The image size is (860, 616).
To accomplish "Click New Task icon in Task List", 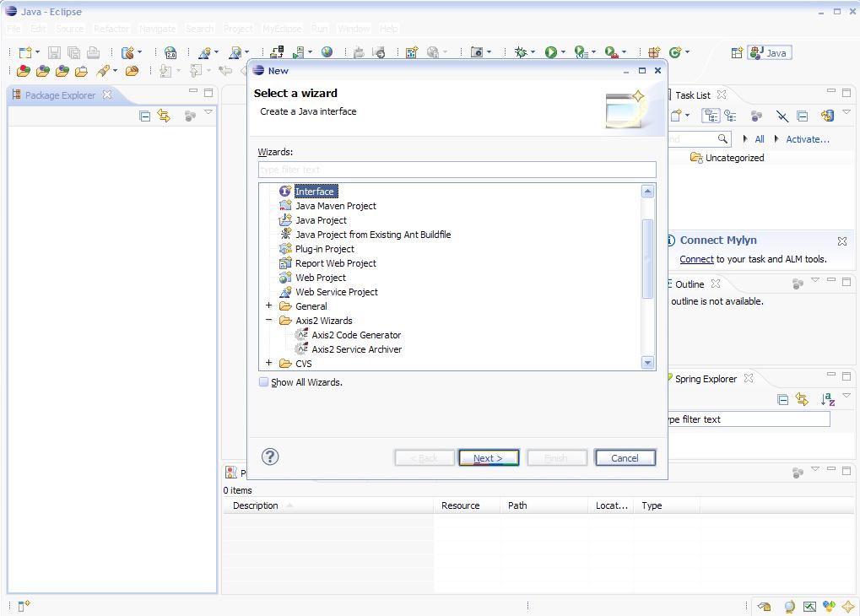I will (x=676, y=116).
